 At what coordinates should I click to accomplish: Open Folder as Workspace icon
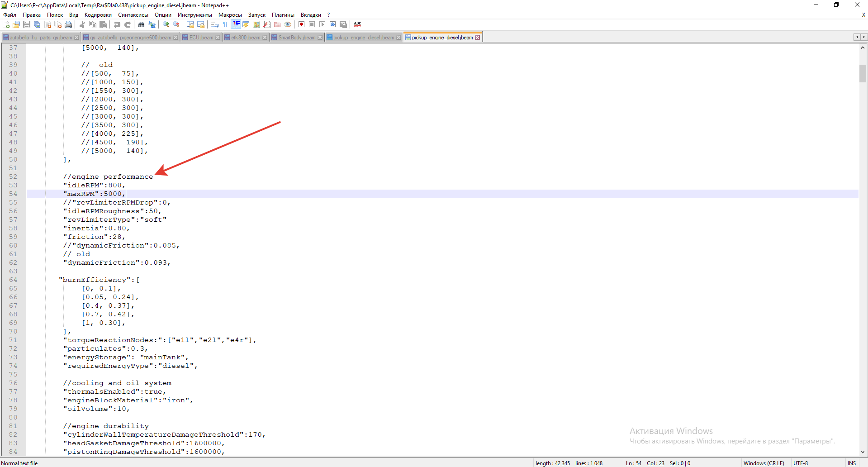pos(277,24)
